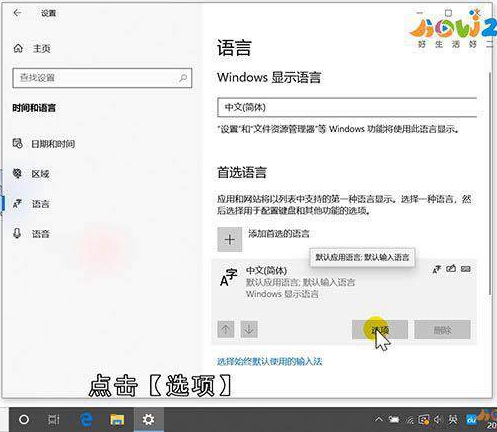The height and width of the screenshot is (432, 497).
Task: Click the plus icon to add language
Action: [230, 240]
